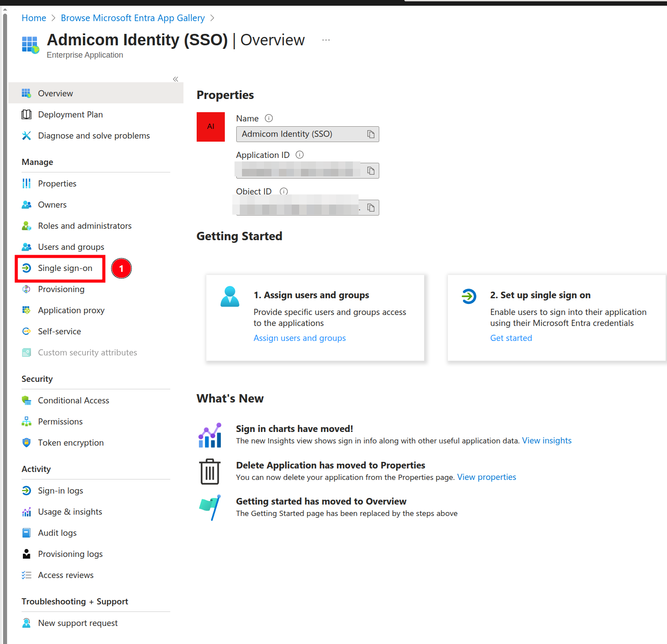Open the View insights link

(547, 441)
